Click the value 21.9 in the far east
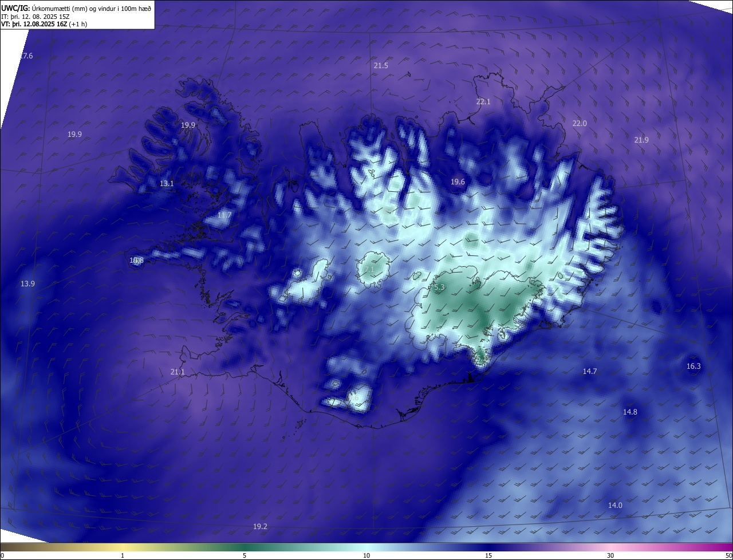 point(641,140)
